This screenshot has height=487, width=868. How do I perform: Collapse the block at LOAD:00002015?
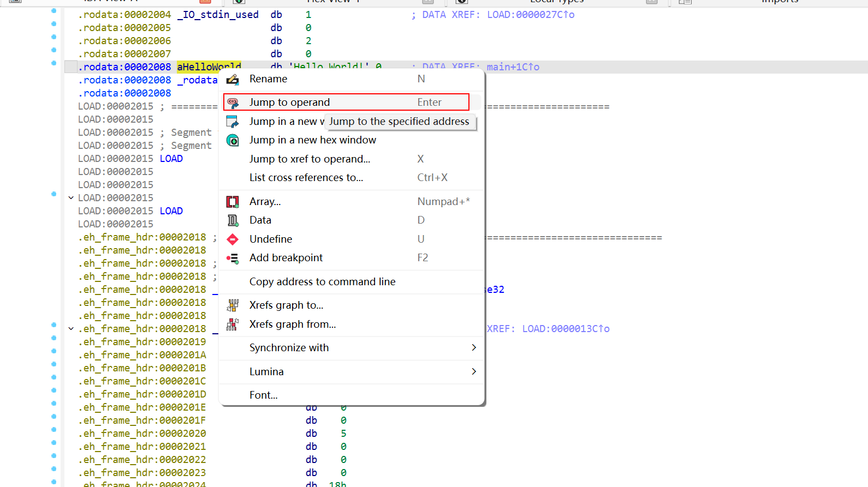(71, 198)
